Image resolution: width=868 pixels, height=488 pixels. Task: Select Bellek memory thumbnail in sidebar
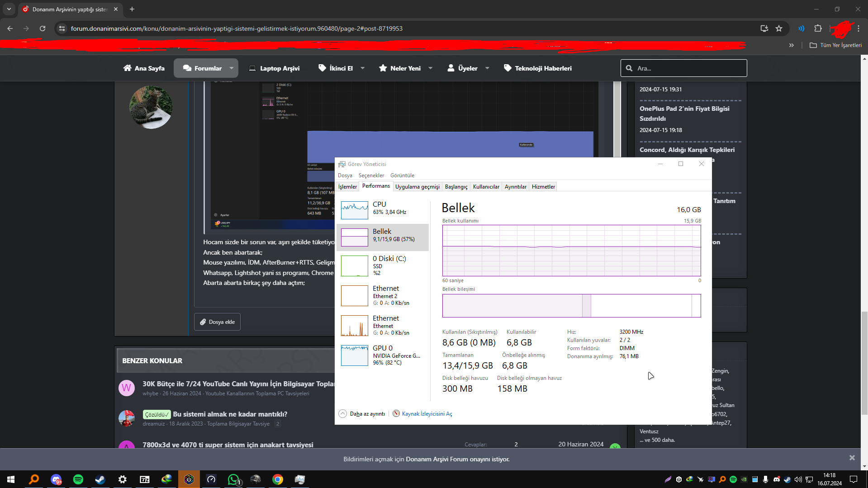(x=354, y=237)
